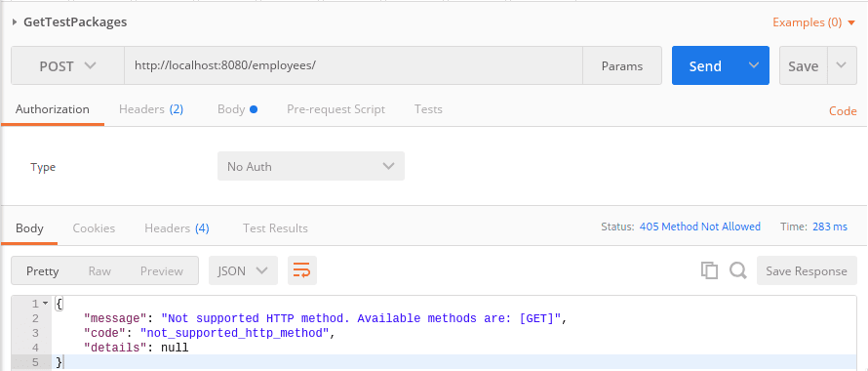Click the GetTestPackages request title
The width and height of the screenshot is (868, 371).
coord(75,22)
